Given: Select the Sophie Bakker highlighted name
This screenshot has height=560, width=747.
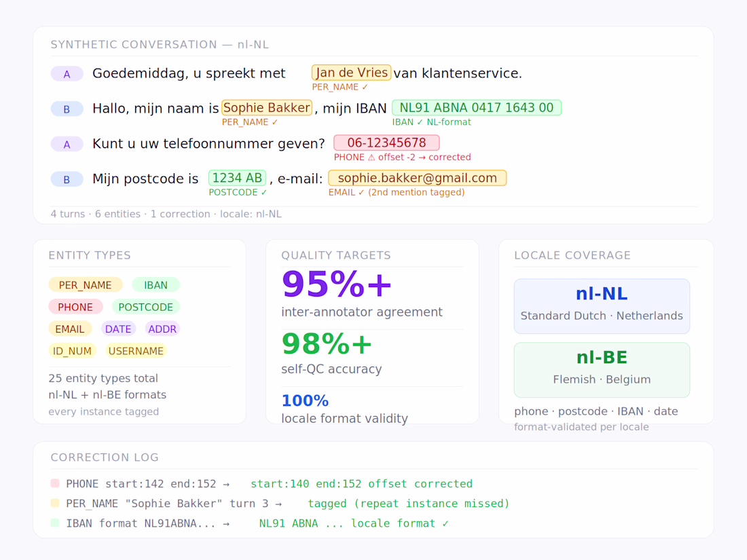Looking at the screenshot, I should tap(267, 108).
